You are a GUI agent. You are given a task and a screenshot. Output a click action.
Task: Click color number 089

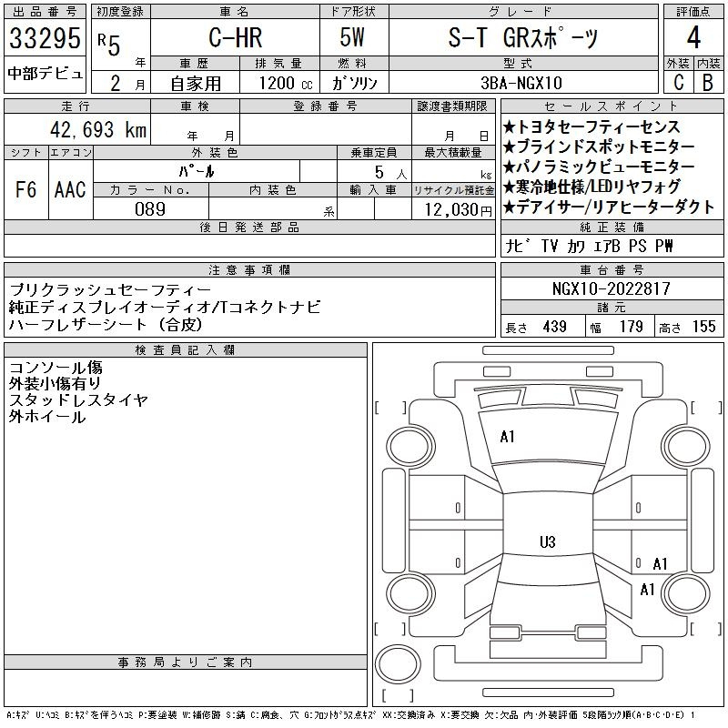point(150,209)
